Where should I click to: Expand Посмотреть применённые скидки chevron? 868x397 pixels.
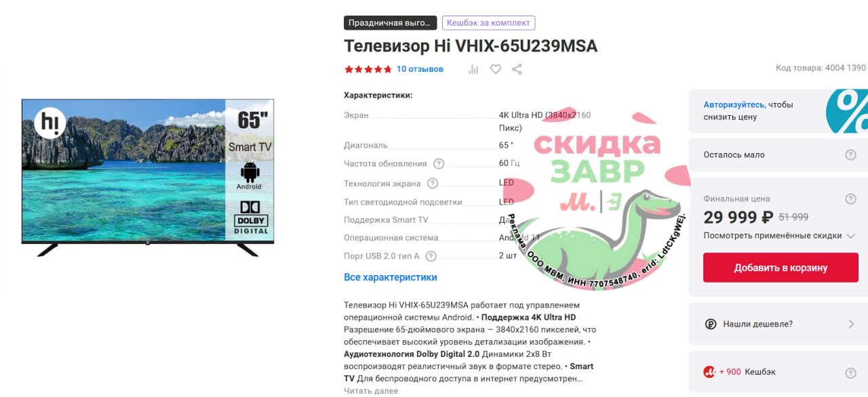tap(850, 236)
